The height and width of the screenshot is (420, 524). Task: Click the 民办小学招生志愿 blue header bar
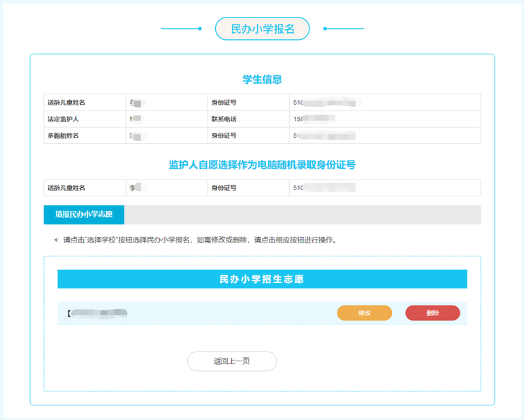coord(262,279)
